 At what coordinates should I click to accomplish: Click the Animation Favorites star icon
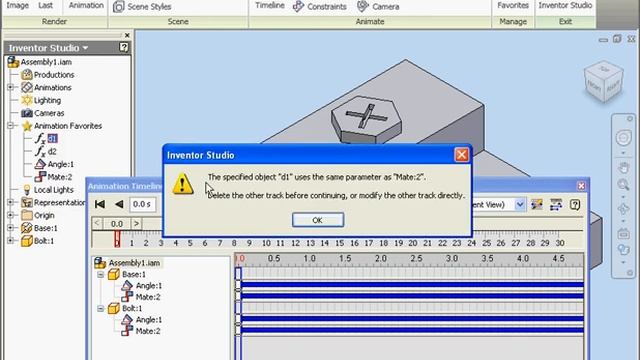point(27,126)
